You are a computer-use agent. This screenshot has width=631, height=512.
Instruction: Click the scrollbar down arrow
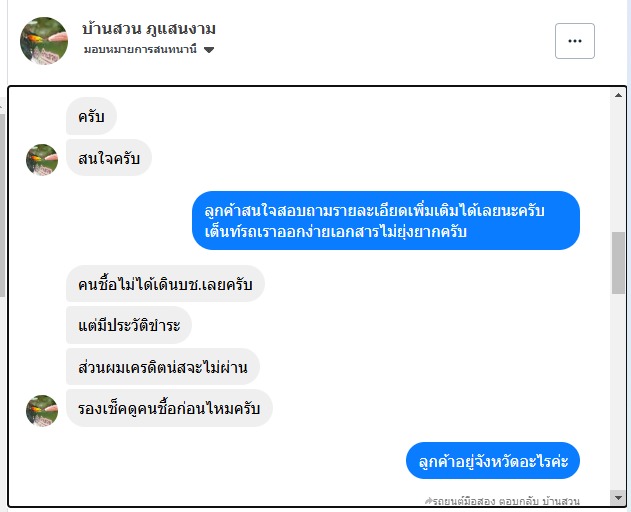click(618, 496)
